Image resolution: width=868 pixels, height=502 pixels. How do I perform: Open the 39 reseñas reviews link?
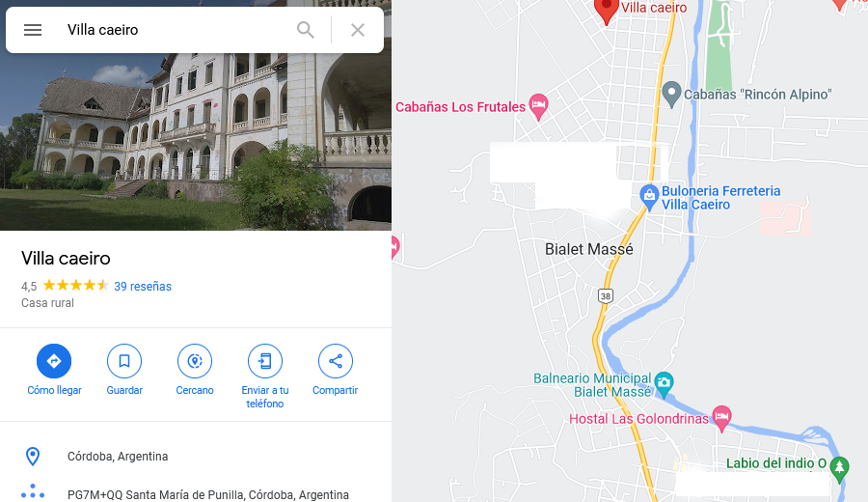pos(143,287)
